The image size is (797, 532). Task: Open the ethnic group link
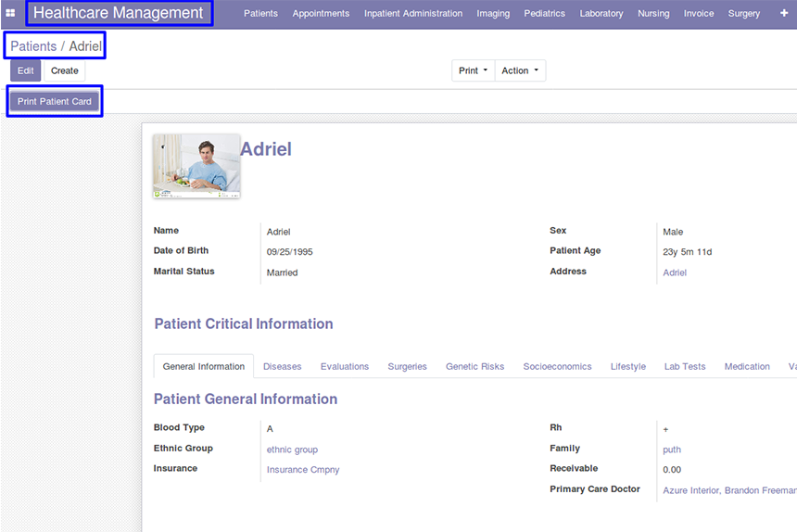(292, 450)
